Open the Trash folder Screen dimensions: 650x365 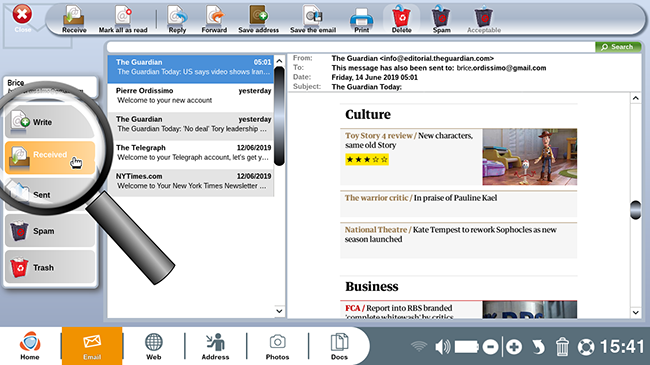(50, 267)
